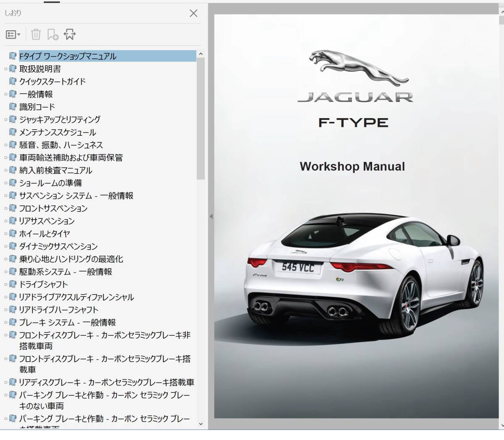Open the フロントサスペンション bookmark
504x440 pixels.
click(x=53, y=208)
